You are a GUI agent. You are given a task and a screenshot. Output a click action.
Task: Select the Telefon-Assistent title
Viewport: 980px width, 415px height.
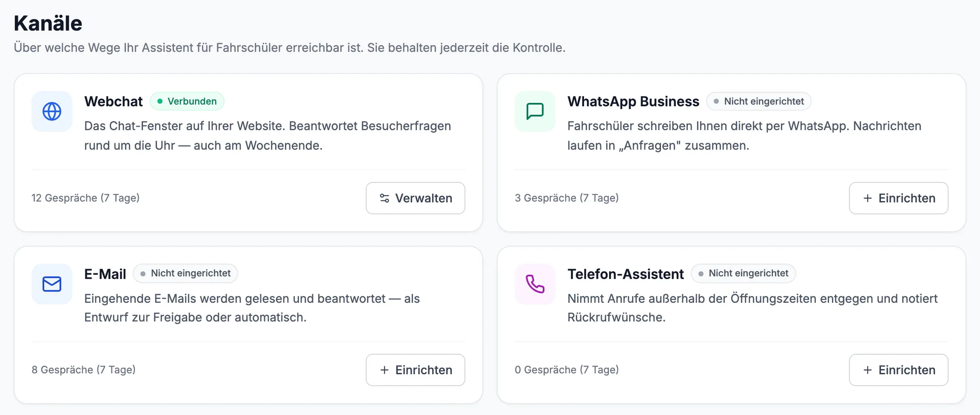point(625,274)
